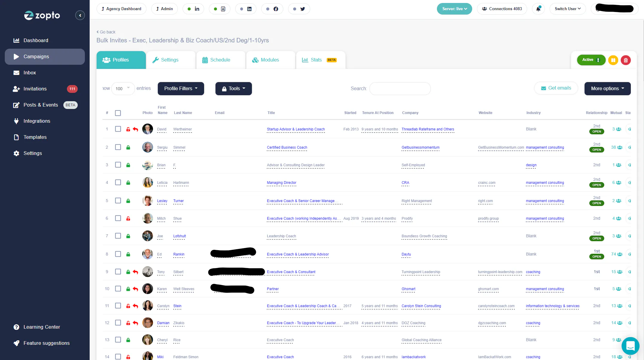Open the Schedule tab
644x360 pixels.
point(221,60)
